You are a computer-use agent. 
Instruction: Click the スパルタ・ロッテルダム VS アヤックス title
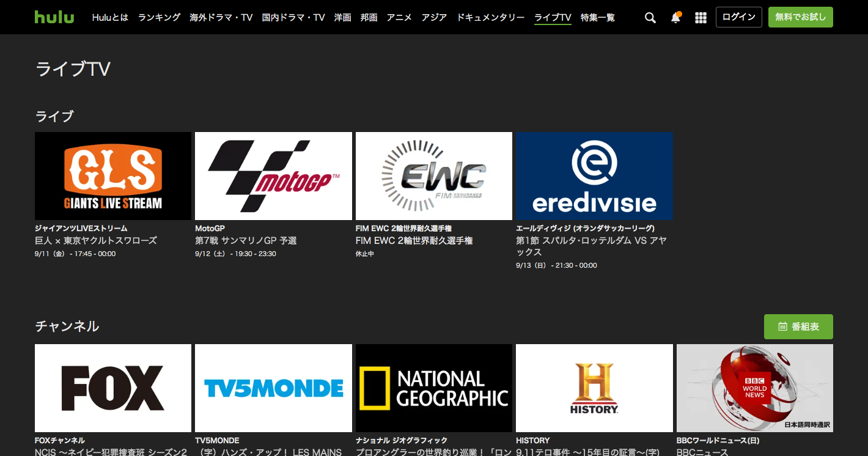tap(591, 246)
